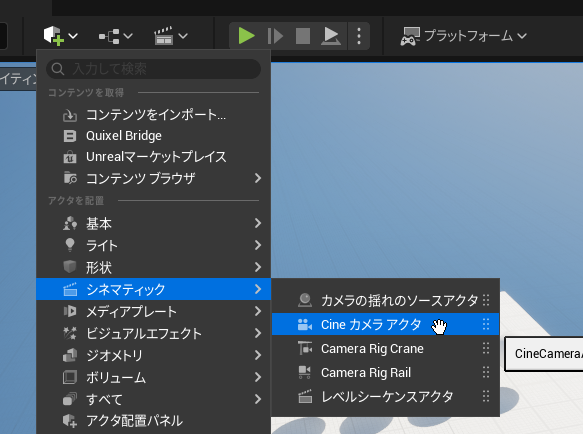Open the Quickly Add to Project cube icon
Screen dimensions: 583x434
pyautogui.click(x=54, y=36)
